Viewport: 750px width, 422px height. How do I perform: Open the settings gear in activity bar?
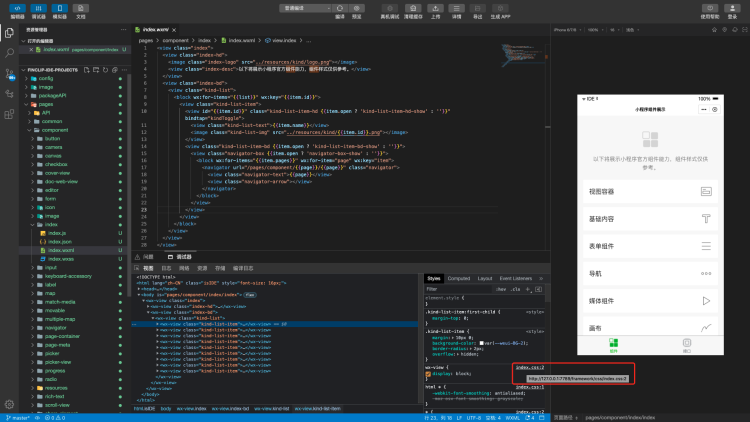9,404
